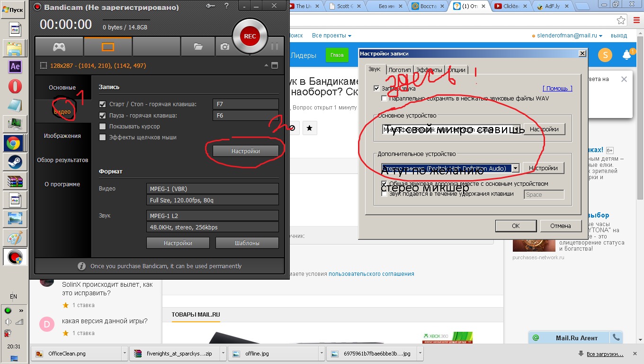Click the F7 hotkey input field
644x364 pixels.
pos(246,104)
